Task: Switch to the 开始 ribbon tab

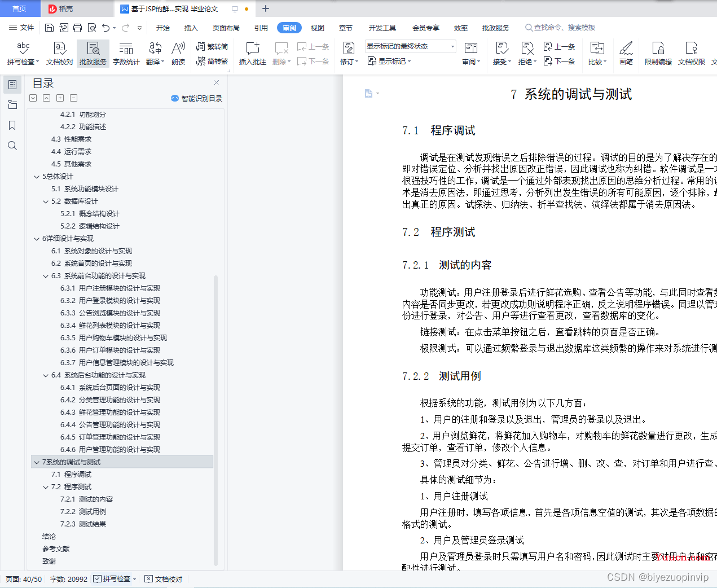Action: click(x=163, y=28)
